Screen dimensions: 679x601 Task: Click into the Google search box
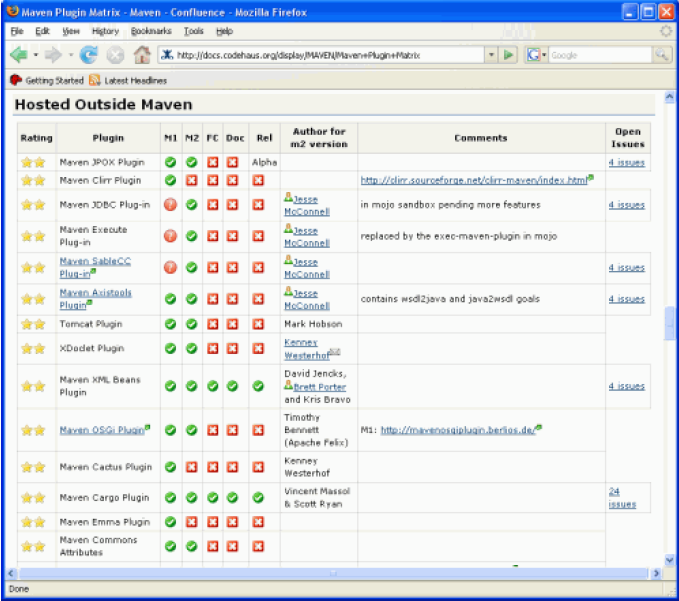coord(600,55)
